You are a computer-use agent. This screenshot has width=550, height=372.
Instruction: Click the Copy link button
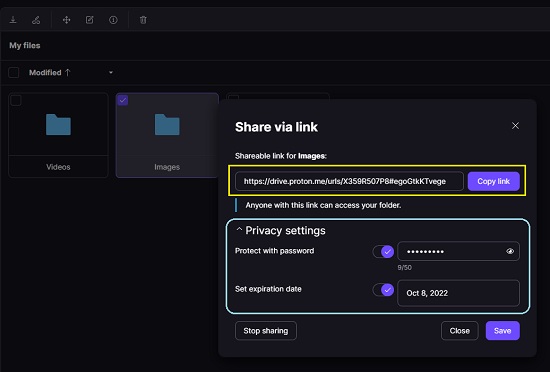(x=493, y=181)
